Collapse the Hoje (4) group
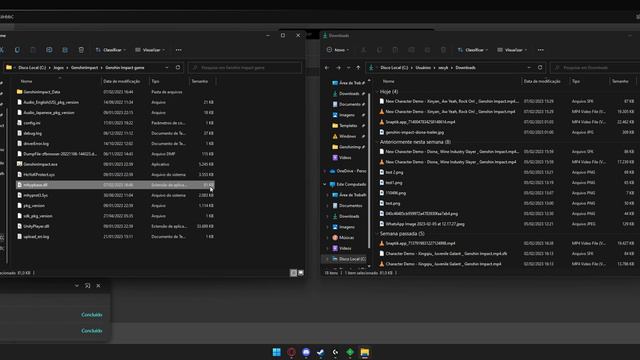The width and height of the screenshot is (640, 360). click(x=377, y=92)
